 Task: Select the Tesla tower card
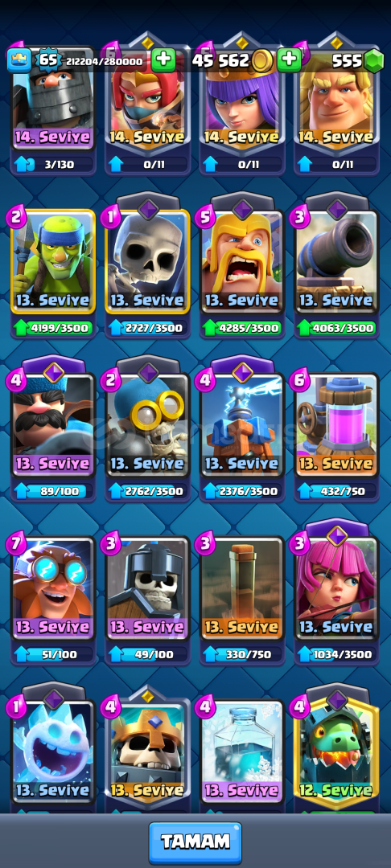click(x=242, y=424)
